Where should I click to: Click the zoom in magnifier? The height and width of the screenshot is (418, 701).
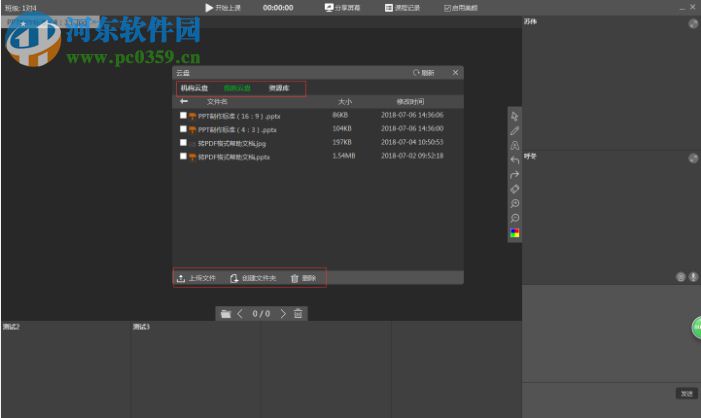[x=515, y=204]
